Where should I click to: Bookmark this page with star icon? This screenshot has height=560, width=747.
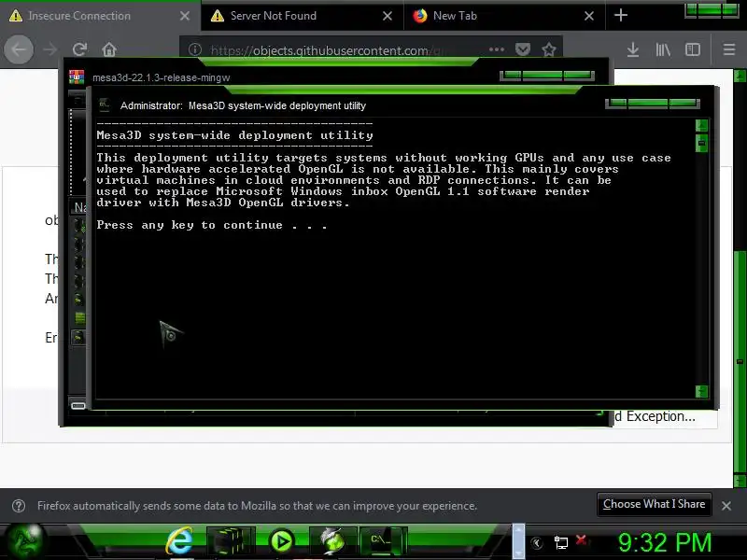549,49
